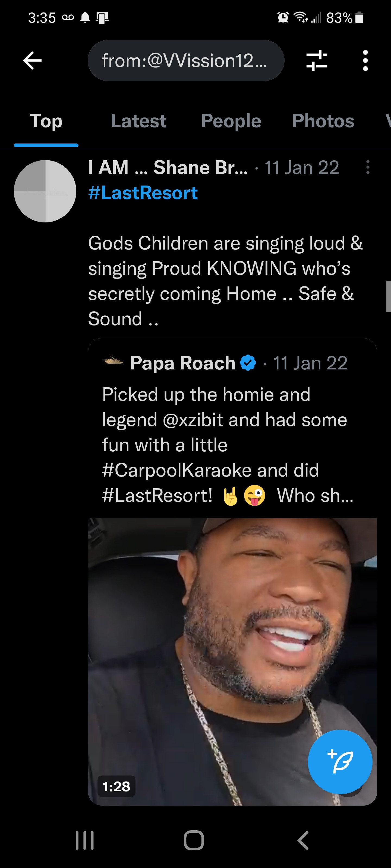This screenshot has width=391, height=868.
Task: Tap Papa Roach verified badge
Action: (248, 363)
